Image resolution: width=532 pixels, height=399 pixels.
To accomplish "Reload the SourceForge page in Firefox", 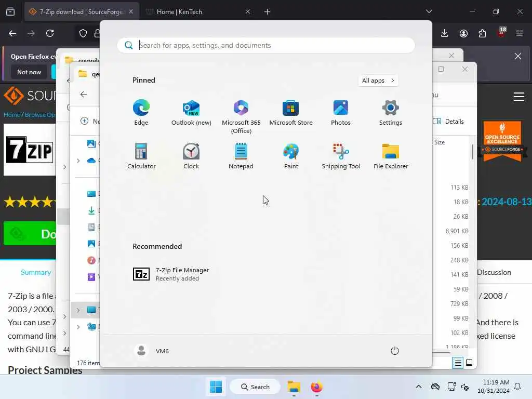I will pos(50,33).
